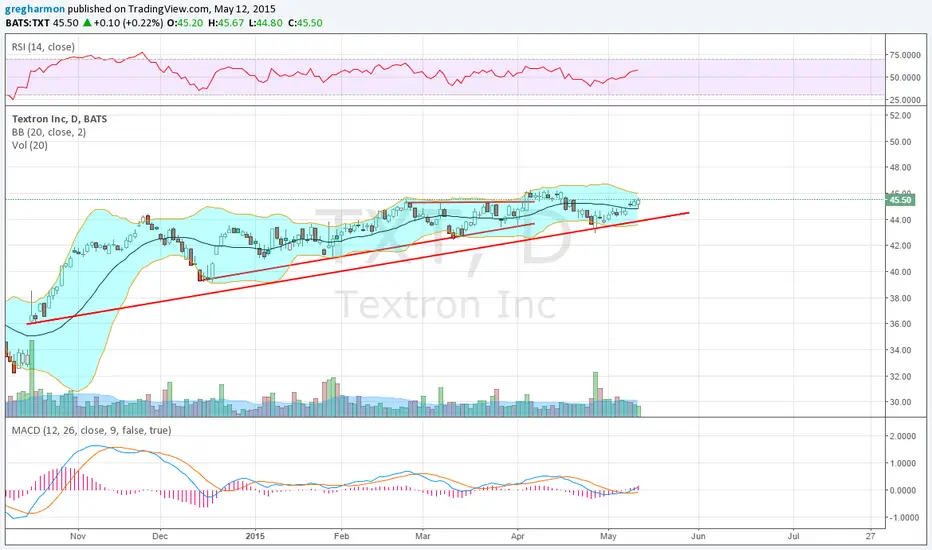Click the 25.0000 RSI axis value

[x=905, y=100]
